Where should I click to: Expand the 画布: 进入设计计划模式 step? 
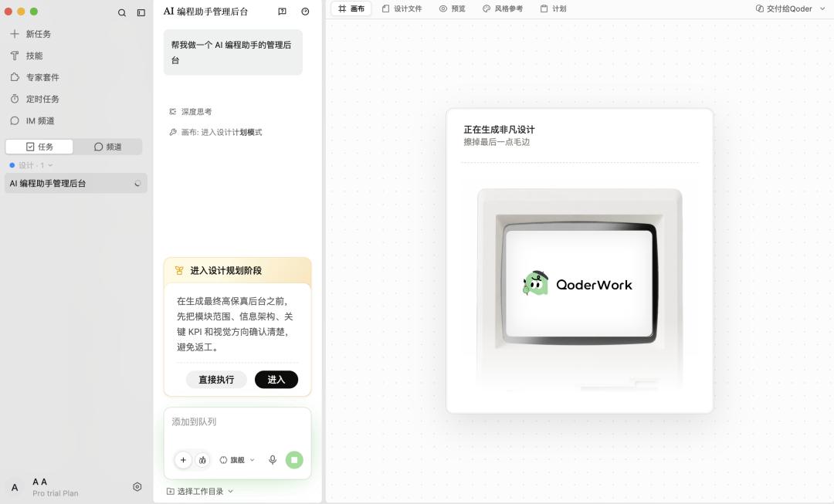tap(215, 133)
